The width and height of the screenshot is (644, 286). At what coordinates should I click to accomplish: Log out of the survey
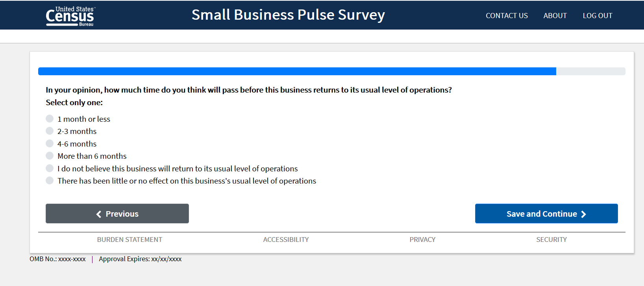click(x=598, y=16)
